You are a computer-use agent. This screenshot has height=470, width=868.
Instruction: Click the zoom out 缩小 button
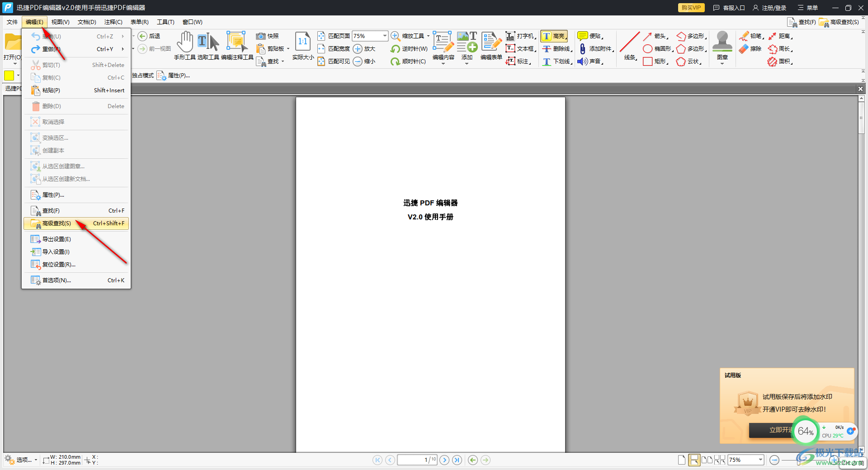coord(364,61)
